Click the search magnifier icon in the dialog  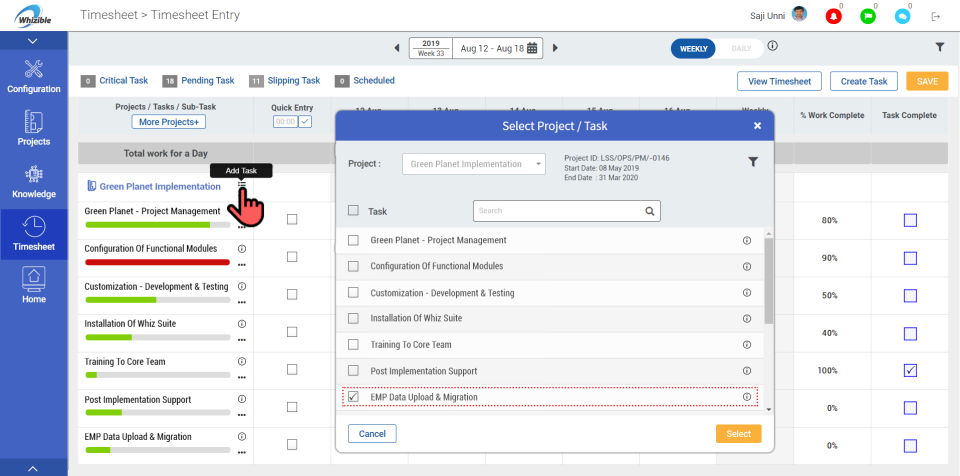point(650,211)
